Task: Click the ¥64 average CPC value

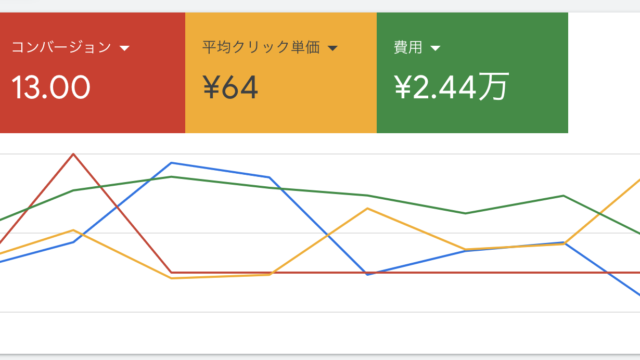Action: [230, 87]
